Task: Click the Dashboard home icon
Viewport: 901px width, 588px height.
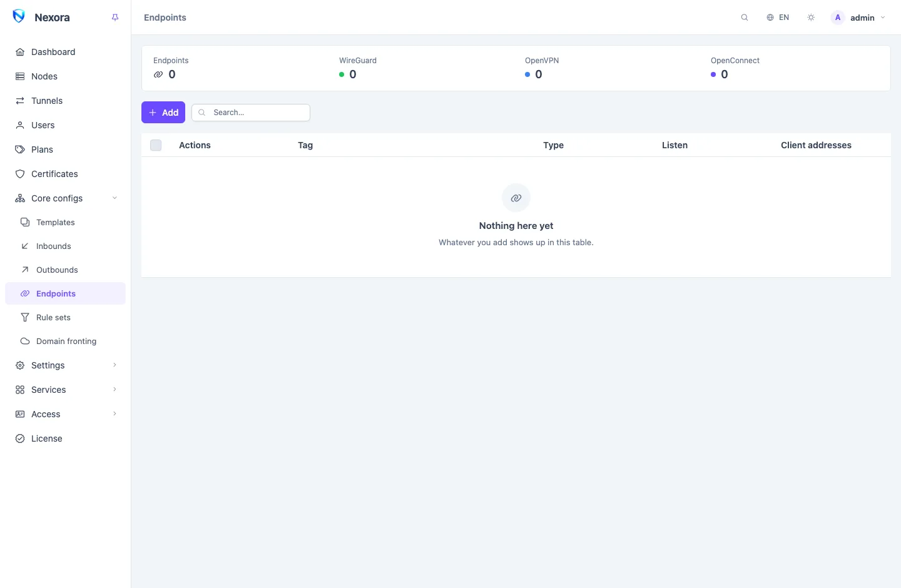Action: pyautogui.click(x=20, y=52)
